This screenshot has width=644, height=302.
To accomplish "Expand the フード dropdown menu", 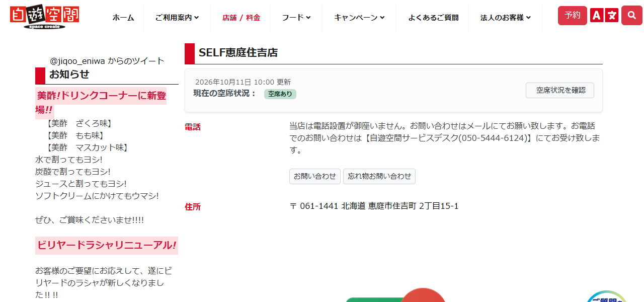I will click(296, 18).
